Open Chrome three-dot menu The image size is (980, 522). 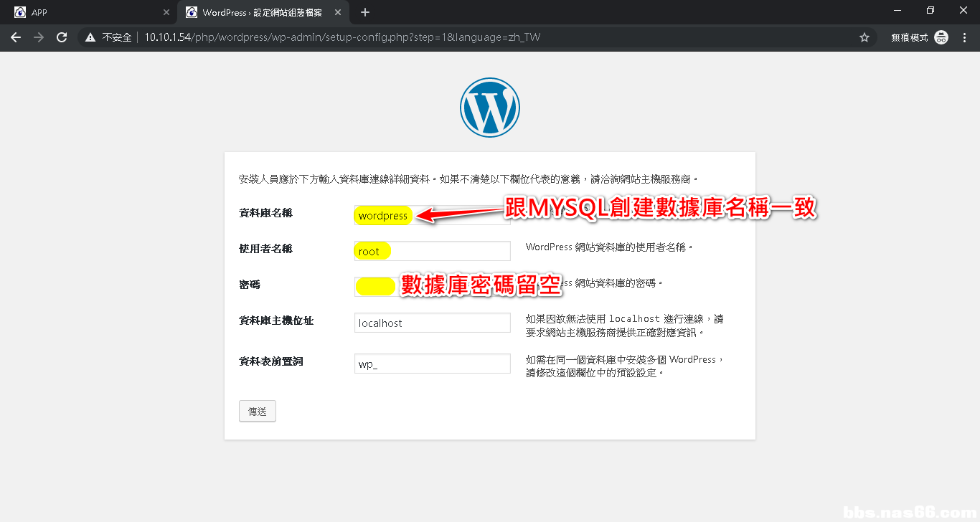pos(964,37)
